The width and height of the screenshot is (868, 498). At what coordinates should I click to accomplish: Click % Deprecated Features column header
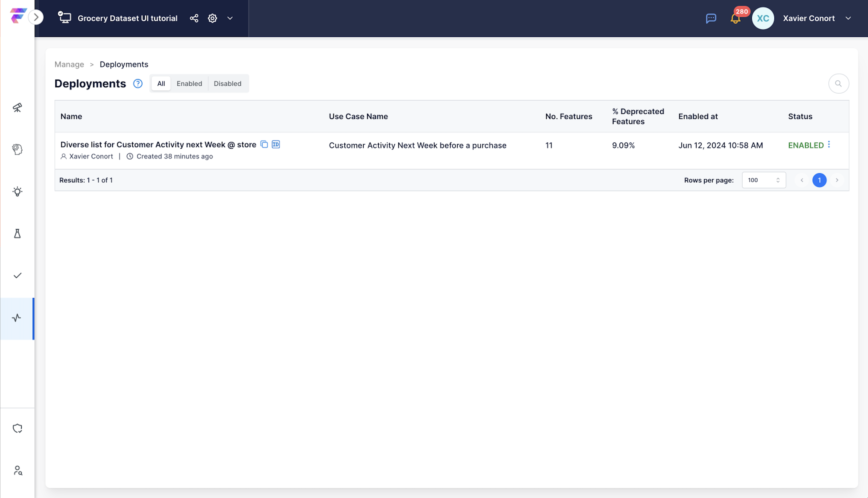638,116
